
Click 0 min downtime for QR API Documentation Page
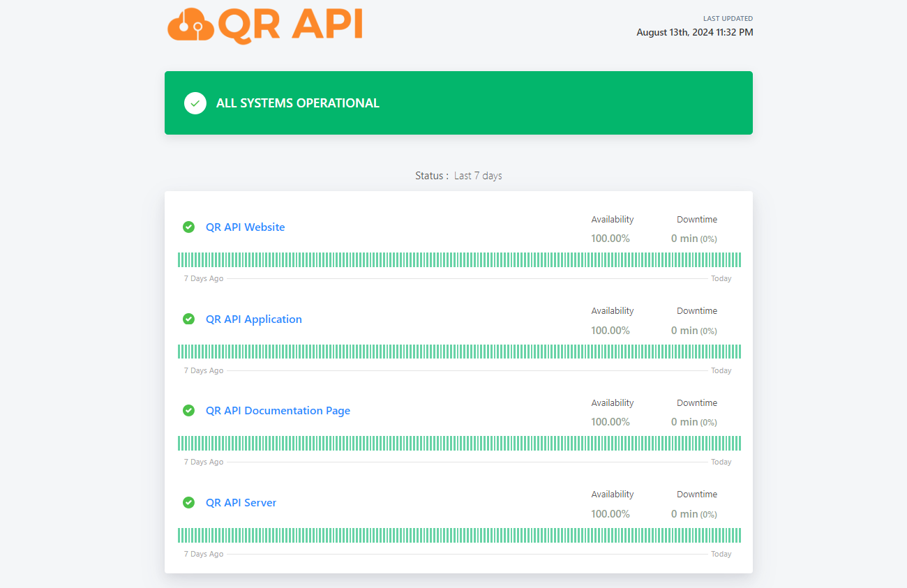tap(694, 422)
